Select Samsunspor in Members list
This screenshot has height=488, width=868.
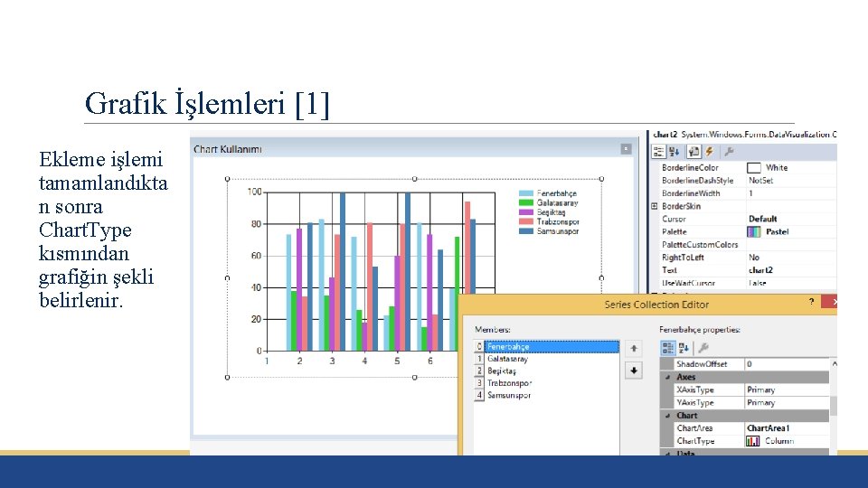[552, 396]
